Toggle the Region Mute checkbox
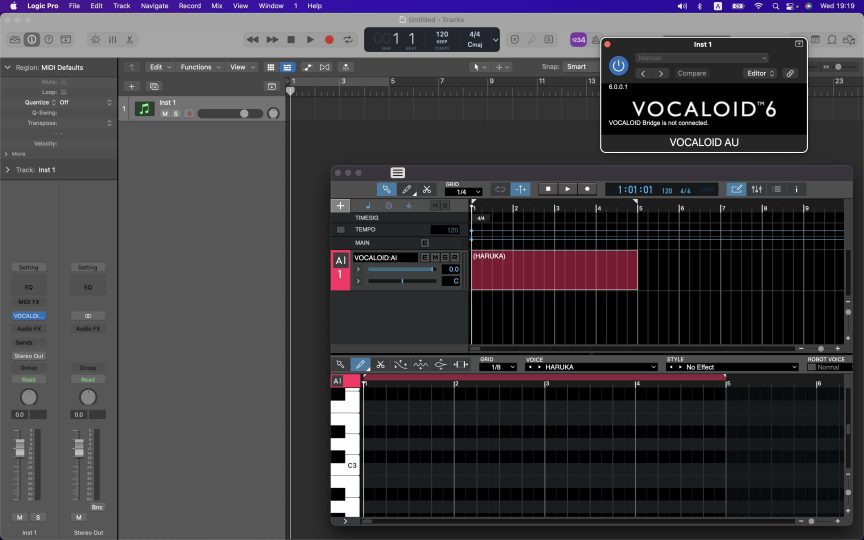864x540 pixels. point(63,82)
